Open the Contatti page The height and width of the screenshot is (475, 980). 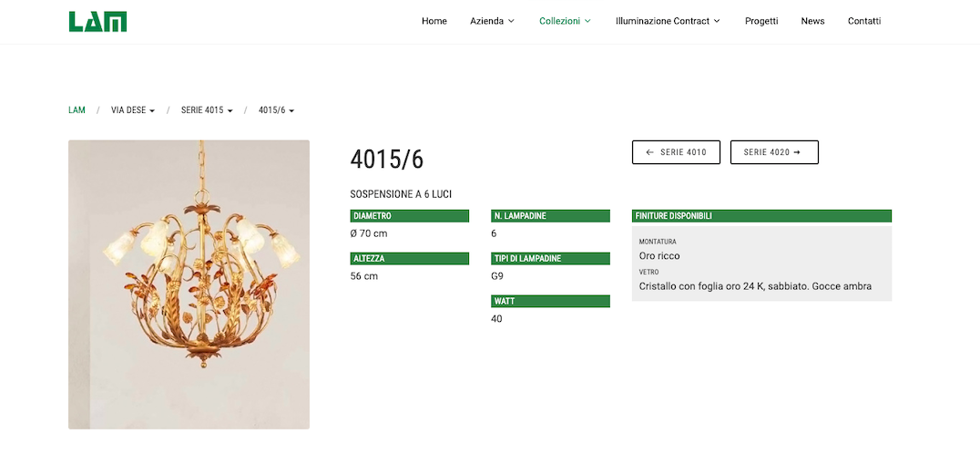(x=864, y=21)
